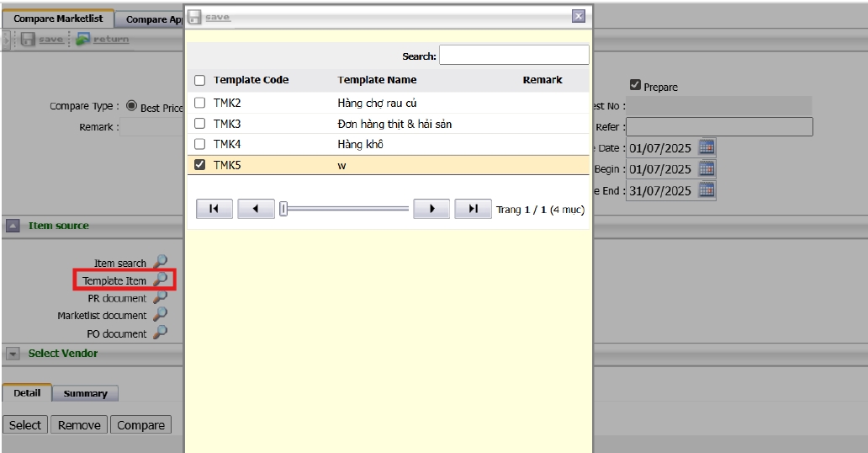Switch to the Summary tab
Viewport: 868px width, 453px height.
(x=85, y=393)
